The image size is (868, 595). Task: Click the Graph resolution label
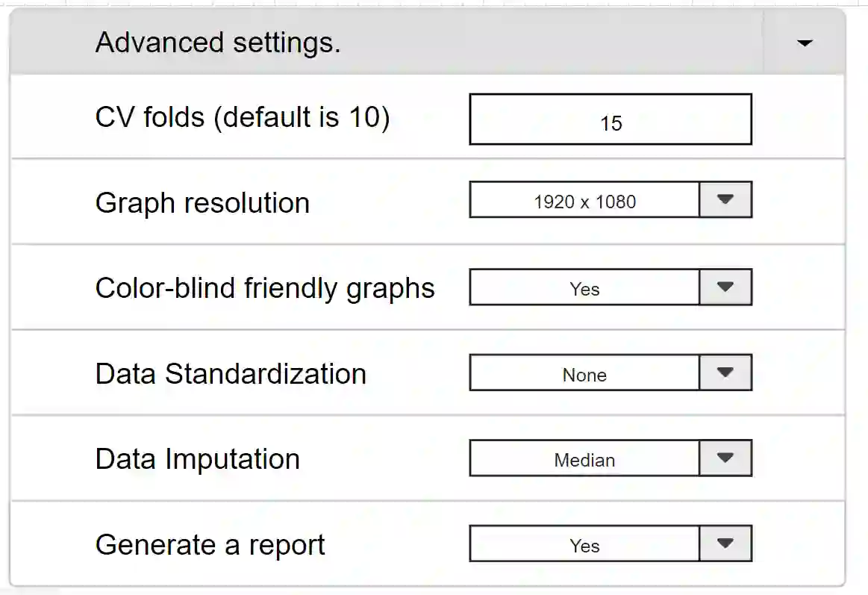202,202
